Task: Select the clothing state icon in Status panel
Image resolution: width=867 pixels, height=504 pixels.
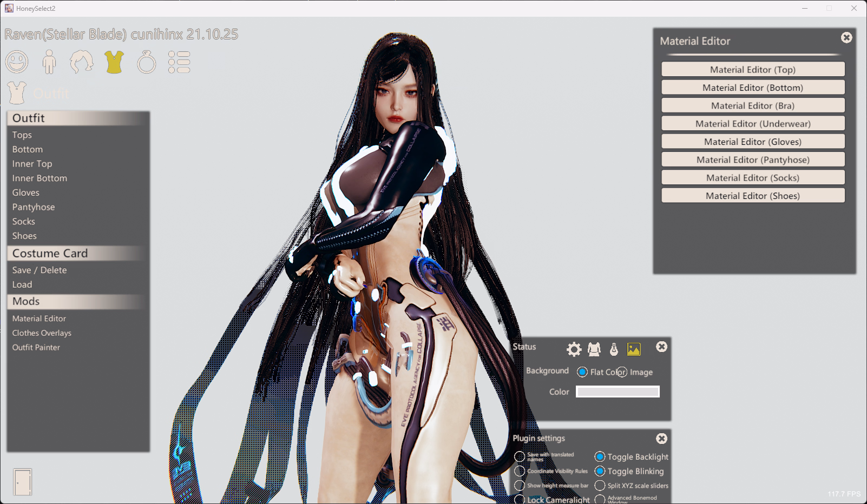Action: 594,349
